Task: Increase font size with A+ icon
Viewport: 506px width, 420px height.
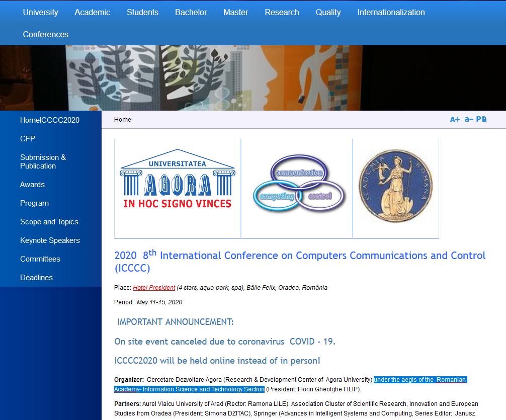Action: pyautogui.click(x=455, y=119)
